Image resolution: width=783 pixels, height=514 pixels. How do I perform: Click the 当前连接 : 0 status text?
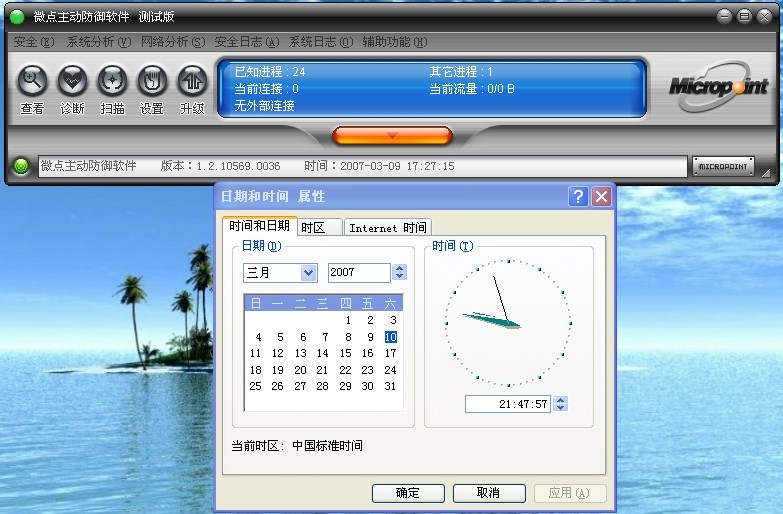click(x=267, y=89)
